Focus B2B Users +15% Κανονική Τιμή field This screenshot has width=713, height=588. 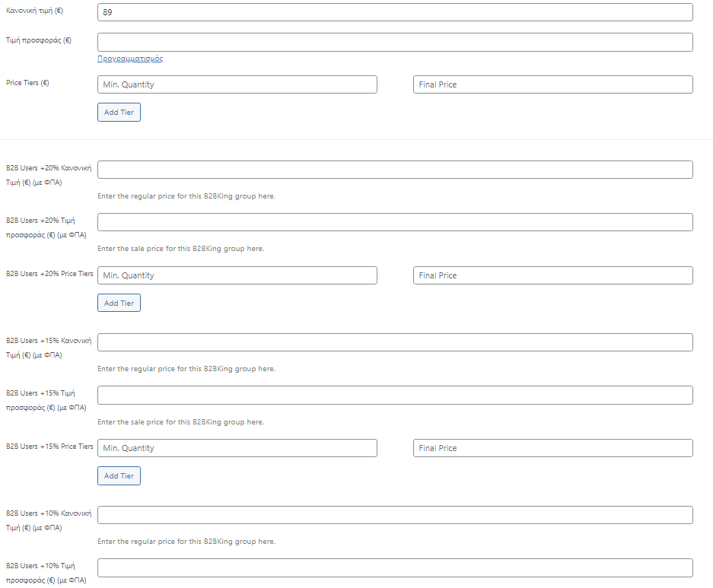pos(395,342)
